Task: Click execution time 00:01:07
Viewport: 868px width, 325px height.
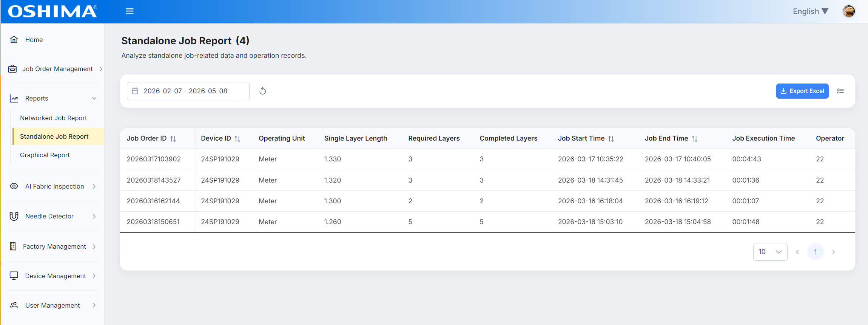Action: (x=745, y=201)
